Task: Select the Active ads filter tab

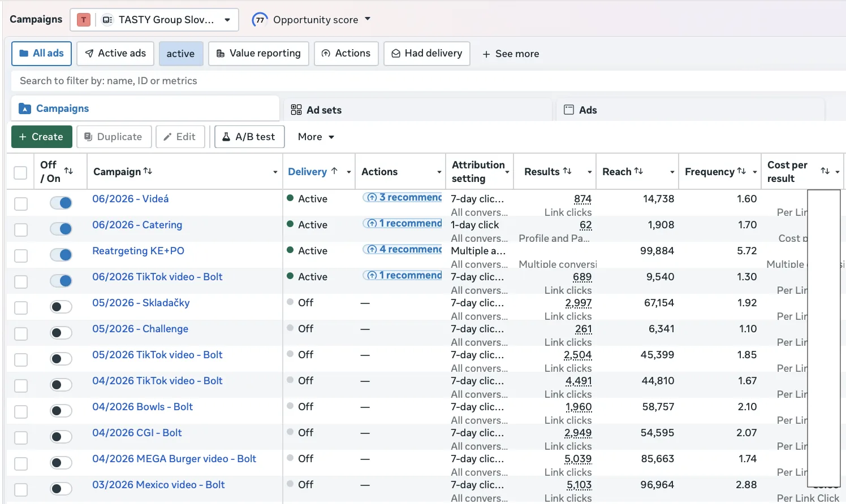Action: point(115,53)
